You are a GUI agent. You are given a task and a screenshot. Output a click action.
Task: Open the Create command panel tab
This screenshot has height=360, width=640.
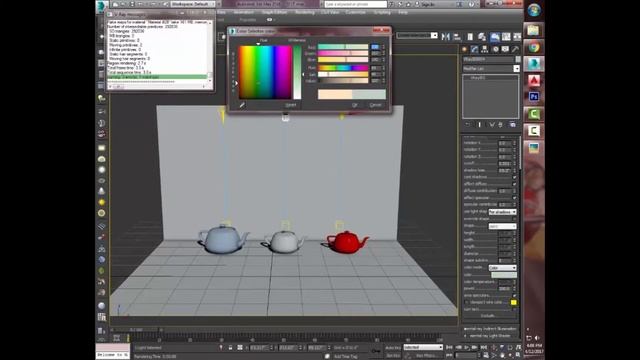[x=464, y=49]
